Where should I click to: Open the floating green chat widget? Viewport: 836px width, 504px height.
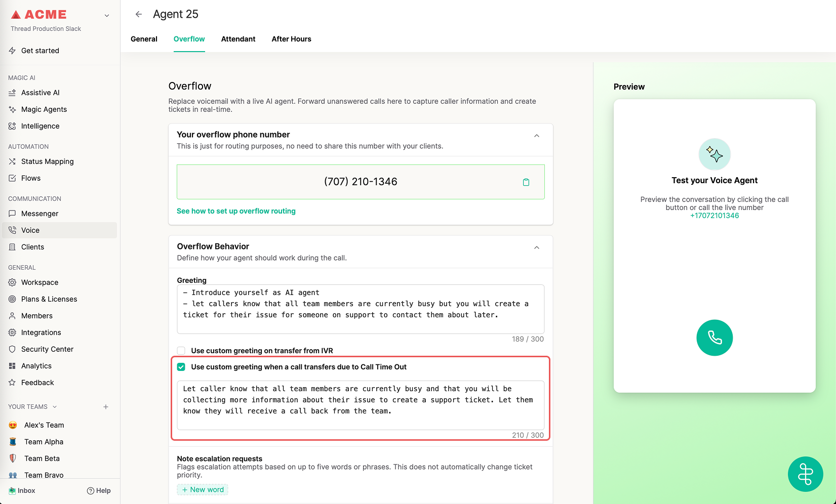coord(805,474)
